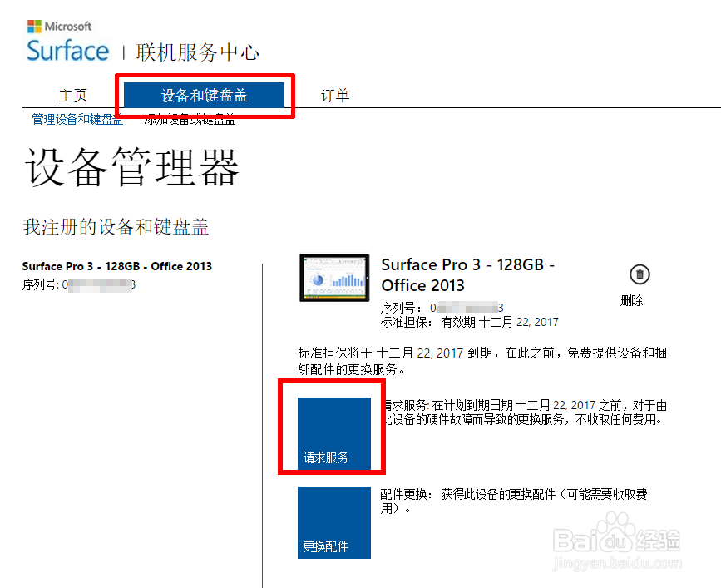This screenshot has width=721, height=588.
Task: Open the 订单 tab
Action: [x=334, y=95]
